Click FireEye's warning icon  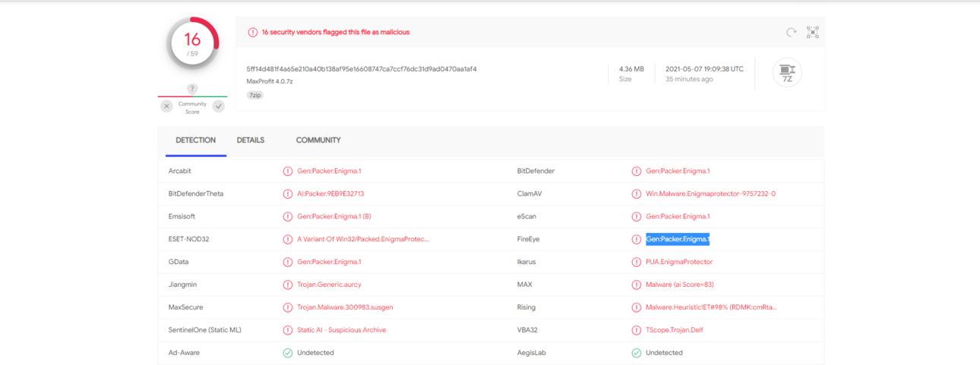click(637, 240)
